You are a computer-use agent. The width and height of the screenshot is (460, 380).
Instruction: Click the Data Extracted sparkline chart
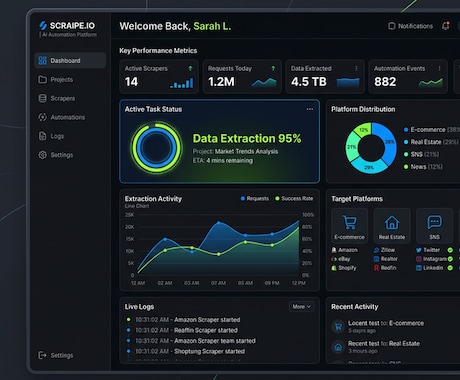tap(348, 82)
